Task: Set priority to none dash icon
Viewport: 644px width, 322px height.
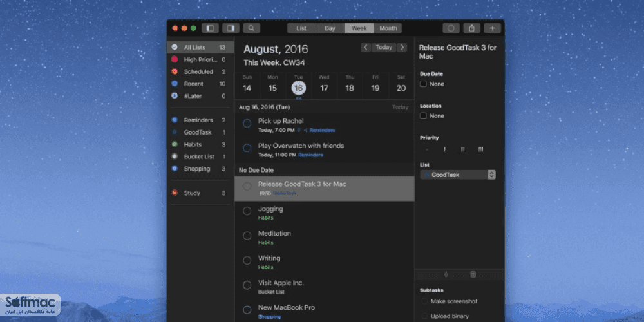Action: tap(427, 149)
